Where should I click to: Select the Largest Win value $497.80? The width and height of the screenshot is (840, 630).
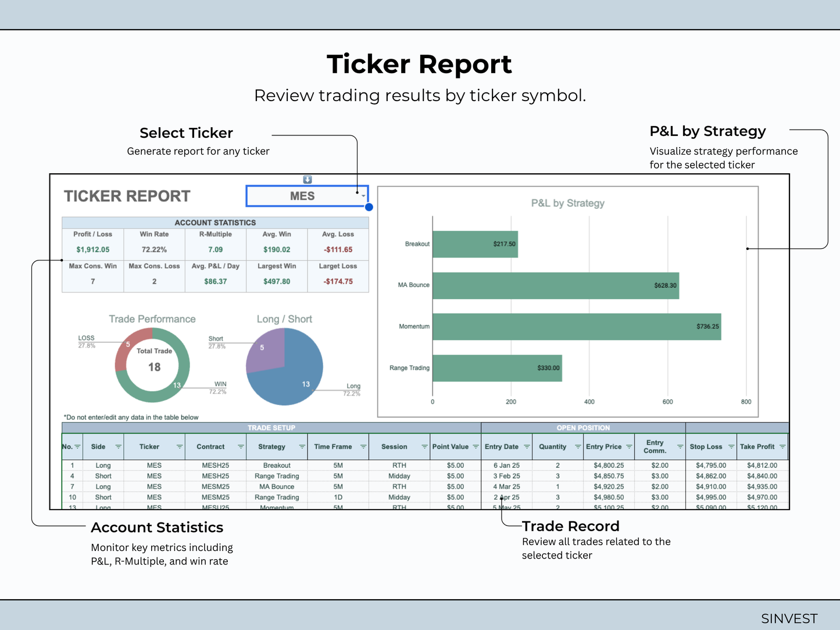click(277, 281)
